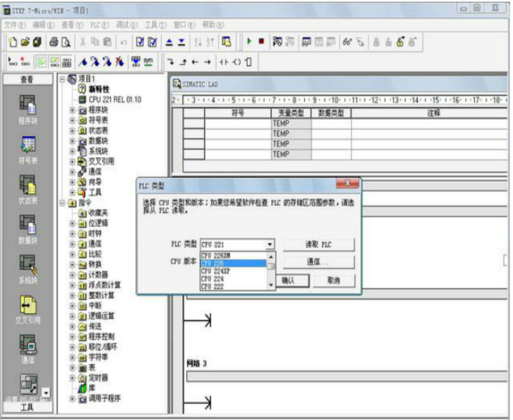Open the 帮助 menu
Viewport: 513px width, 420px height.
coord(213,25)
